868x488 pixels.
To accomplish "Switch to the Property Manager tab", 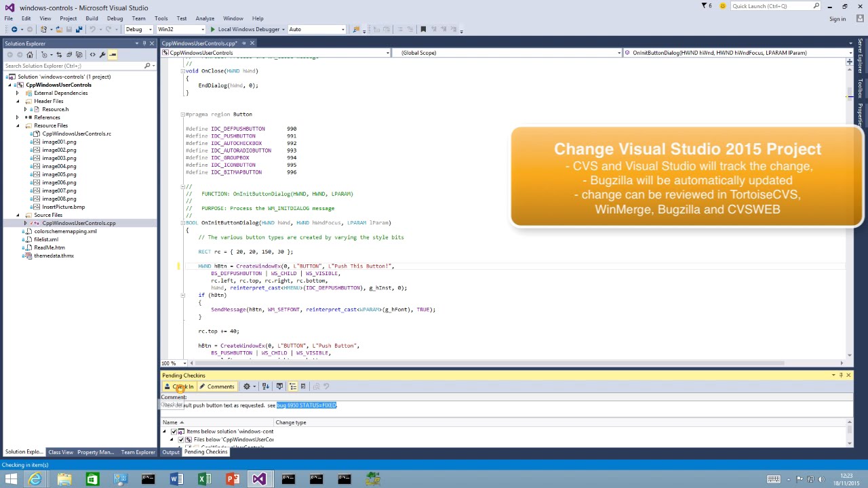I will point(96,452).
